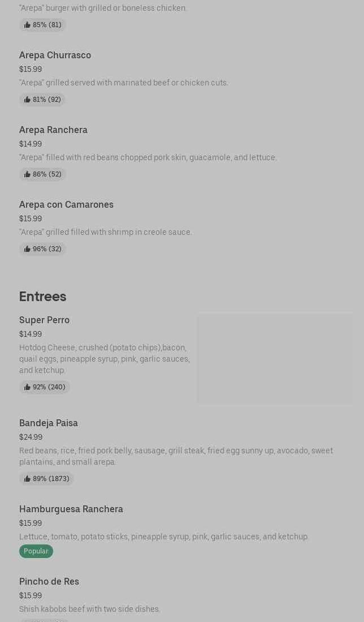This screenshot has height=622, width=364.
Task: Click thumbs-up icon on Super Perro rating
Action: point(27,387)
